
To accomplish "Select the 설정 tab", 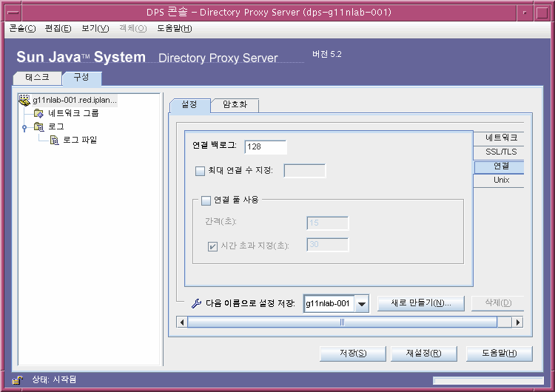I will [189, 105].
